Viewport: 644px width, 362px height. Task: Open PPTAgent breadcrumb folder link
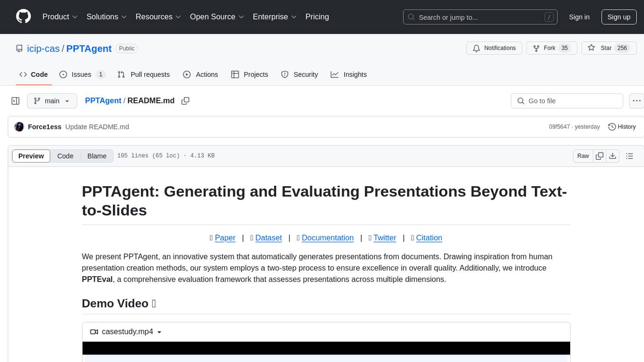click(103, 100)
